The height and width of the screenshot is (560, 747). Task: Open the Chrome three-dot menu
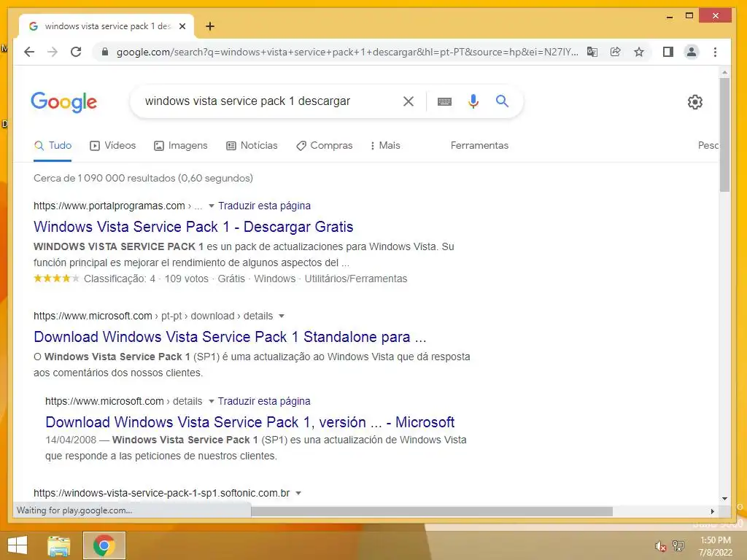point(715,52)
